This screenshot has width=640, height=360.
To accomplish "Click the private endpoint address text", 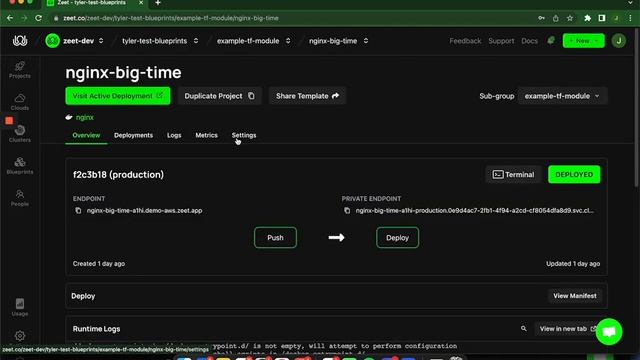I will 475,211.
